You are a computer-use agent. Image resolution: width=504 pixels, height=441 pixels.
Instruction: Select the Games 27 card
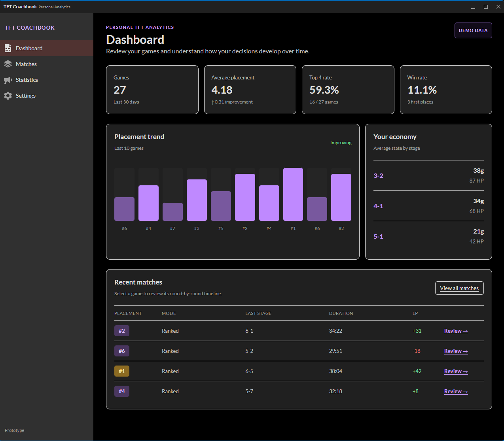pyautogui.click(x=152, y=90)
